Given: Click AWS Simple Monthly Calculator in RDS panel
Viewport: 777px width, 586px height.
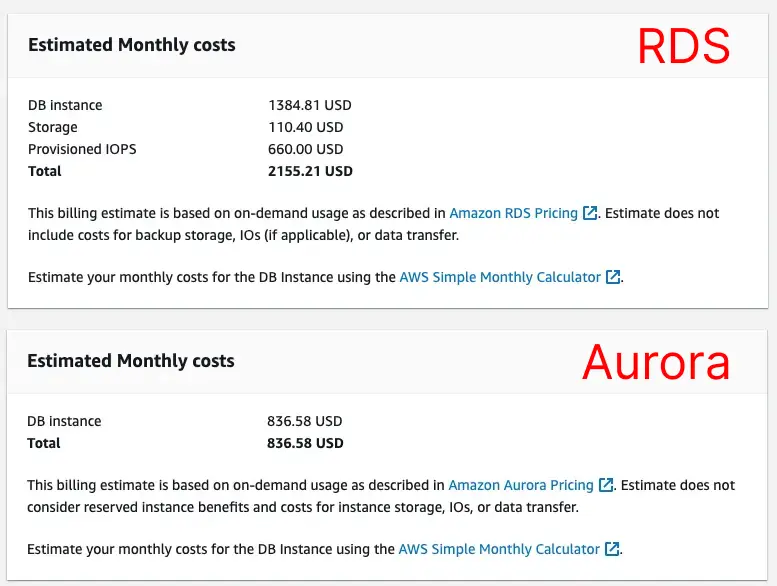Looking at the screenshot, I should (x=500, y=277).
